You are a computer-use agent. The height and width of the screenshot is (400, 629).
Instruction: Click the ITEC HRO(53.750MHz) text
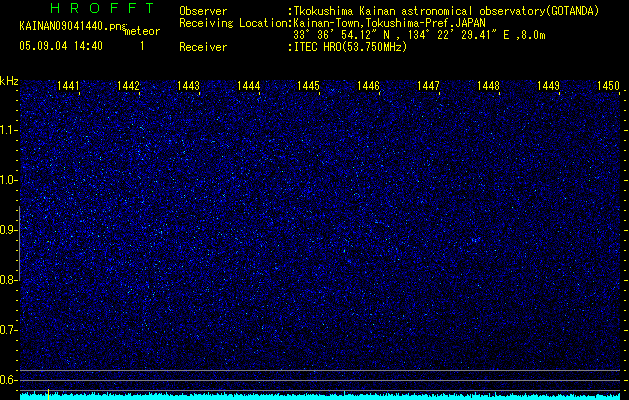(x=351, y=47)
